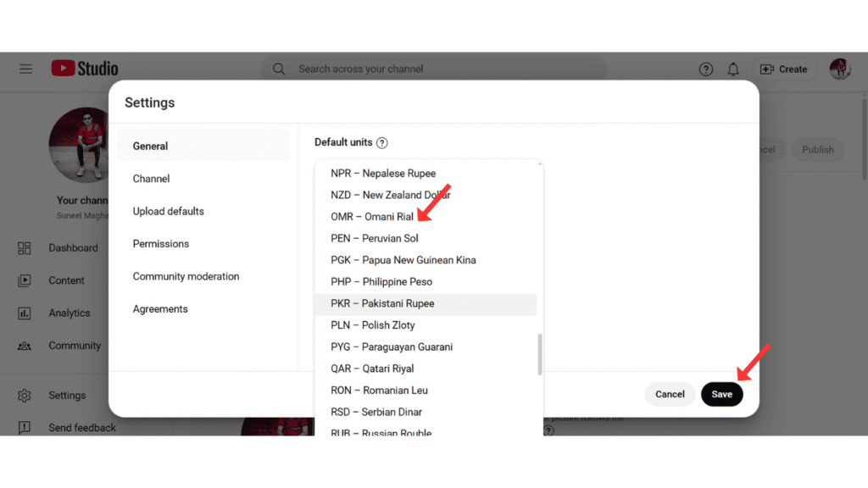Image resolution: width=868 pixels, height=488 pixels.
Task: Open the notifications bell
Action: 733,69
